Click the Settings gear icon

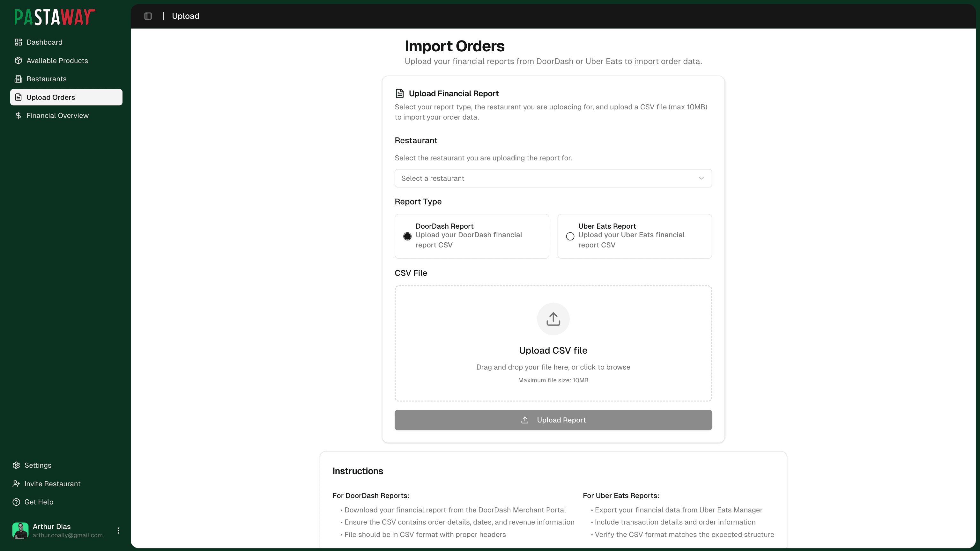(16, 465)
